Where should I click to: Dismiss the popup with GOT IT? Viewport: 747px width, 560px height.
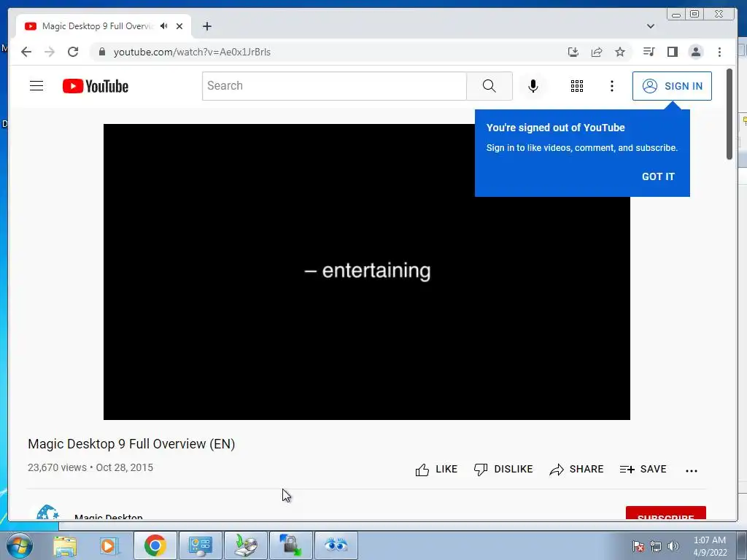(658, 176)
